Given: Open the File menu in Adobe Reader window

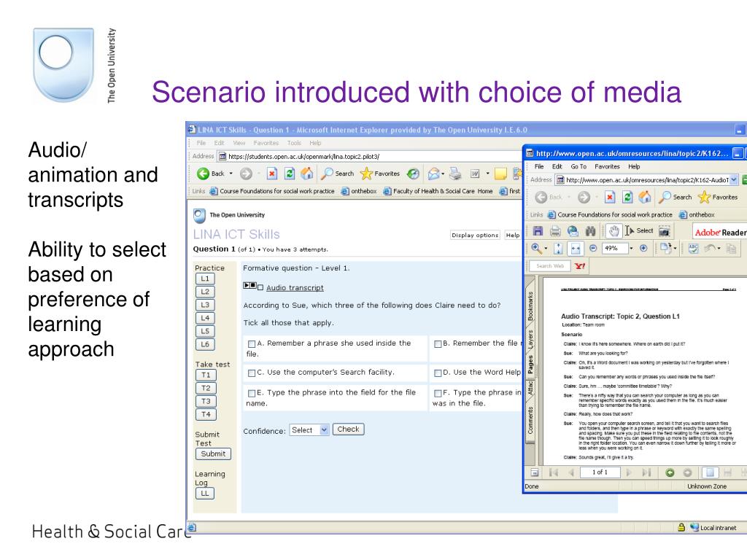Looking at the screenshot, I should [x=539, y=167].
